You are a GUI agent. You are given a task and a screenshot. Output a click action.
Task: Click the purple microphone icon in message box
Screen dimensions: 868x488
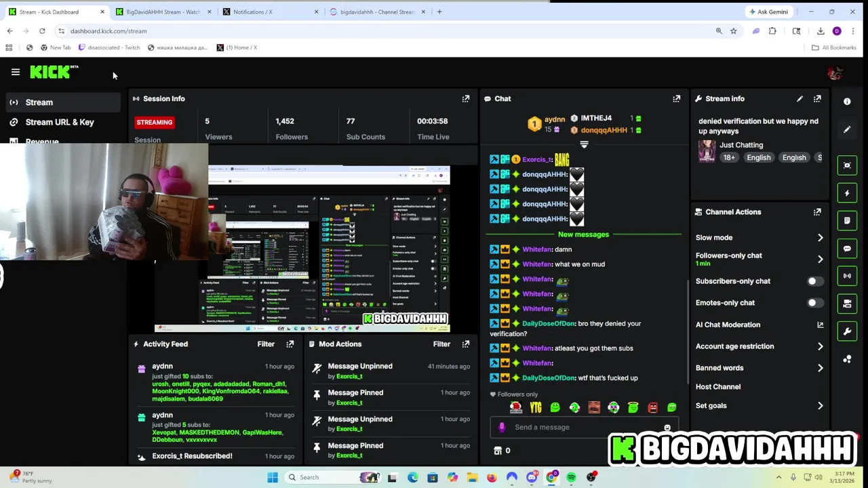502,427
